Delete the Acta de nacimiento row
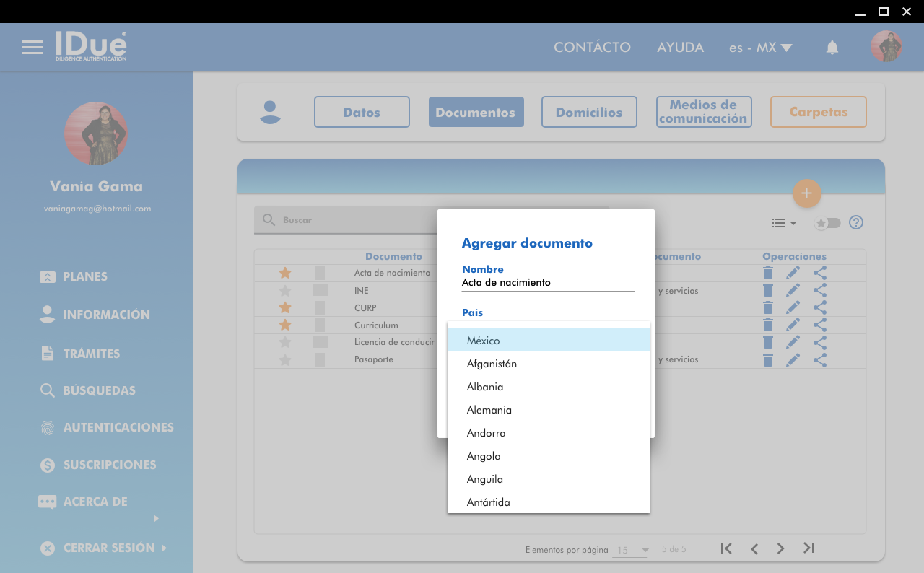The height and width of the screenshot is (573, 924). tap(768, 273)
